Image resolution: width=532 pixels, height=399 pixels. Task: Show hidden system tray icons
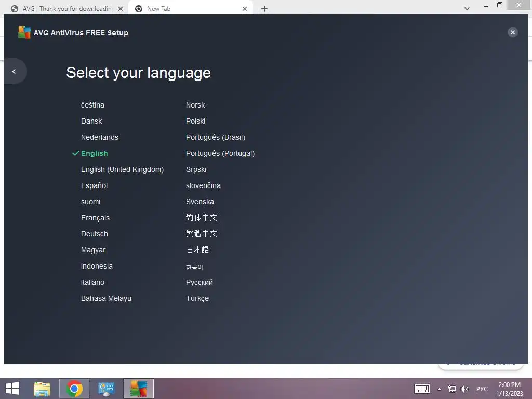pyautogui.click(x=439, y=389)
